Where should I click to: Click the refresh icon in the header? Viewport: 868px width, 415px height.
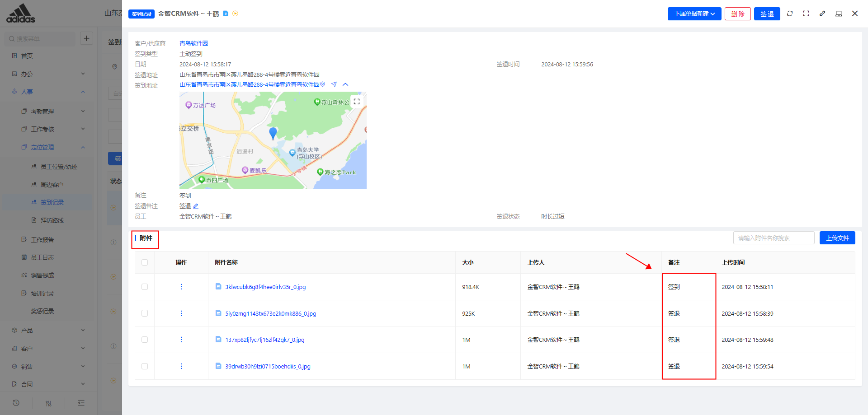790,14
